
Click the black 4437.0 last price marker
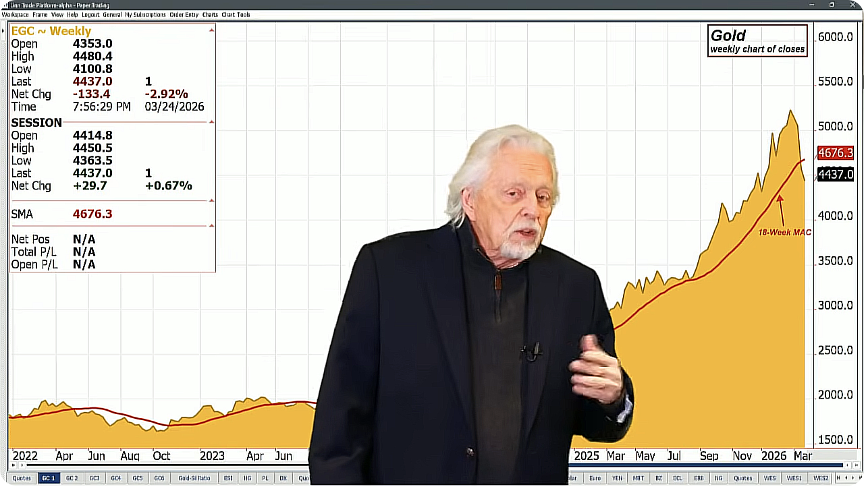coord(835,175)
